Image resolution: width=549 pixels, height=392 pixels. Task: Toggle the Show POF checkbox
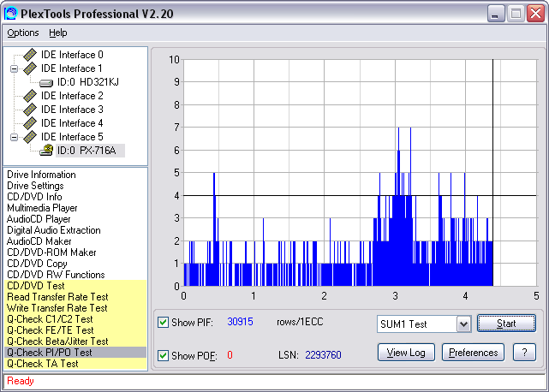coord(163,355)
